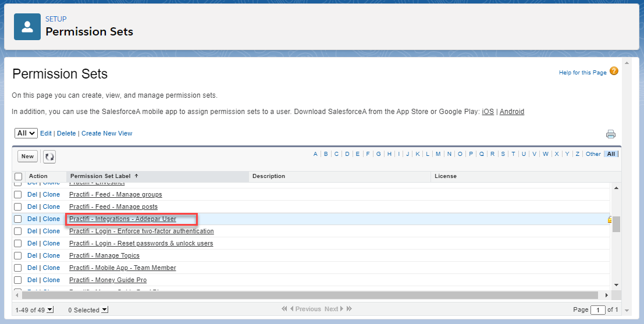
Task: Open Practifi - Login - Reset passwords & unlock users
Action: click(x=141, y=244)
